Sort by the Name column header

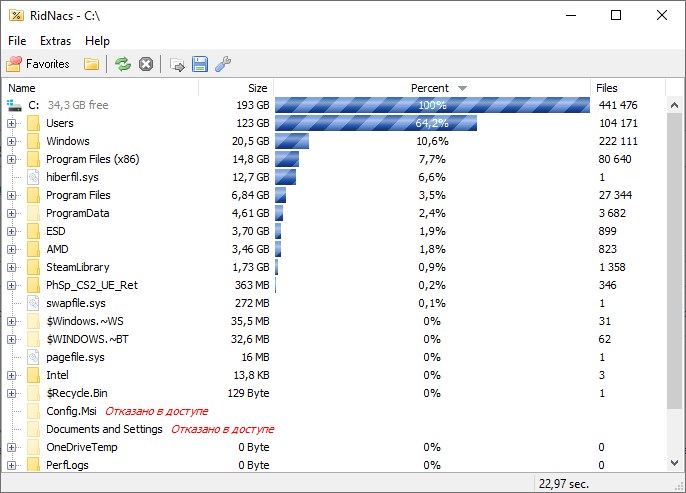[100, 88]
